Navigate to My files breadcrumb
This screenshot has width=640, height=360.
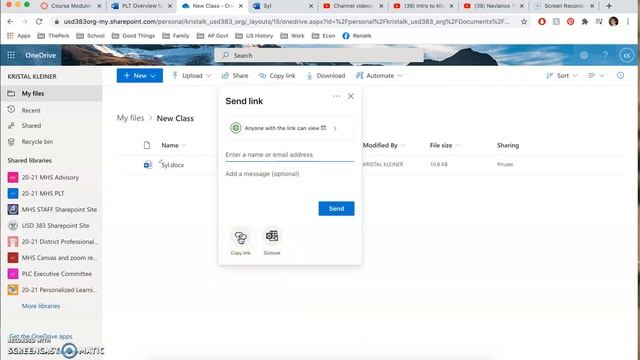click(130, 118)
